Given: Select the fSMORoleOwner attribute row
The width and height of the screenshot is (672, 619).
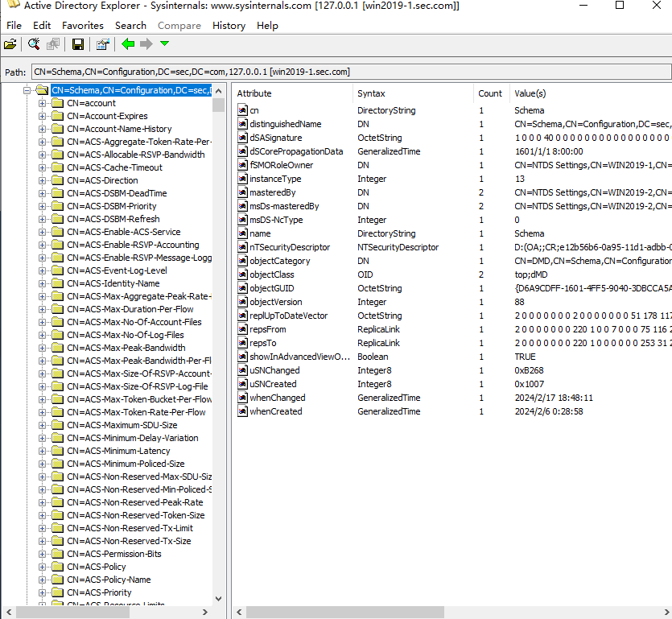Looking at the screenshot, I should 281,165.
